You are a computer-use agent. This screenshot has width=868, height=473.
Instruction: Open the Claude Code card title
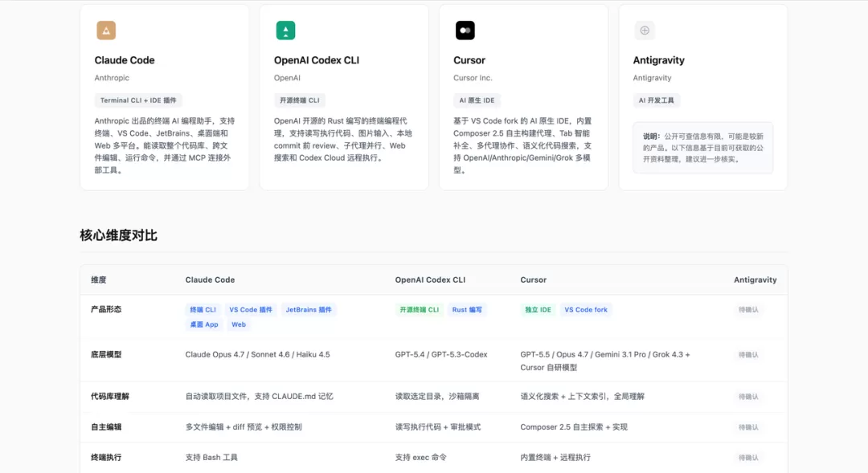click(x=125, y=60)
